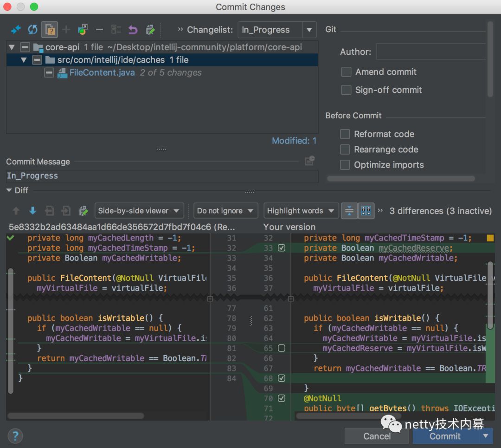
Task: Show more toolbar actions next to Changelist
Action: (x=180, y=29)
